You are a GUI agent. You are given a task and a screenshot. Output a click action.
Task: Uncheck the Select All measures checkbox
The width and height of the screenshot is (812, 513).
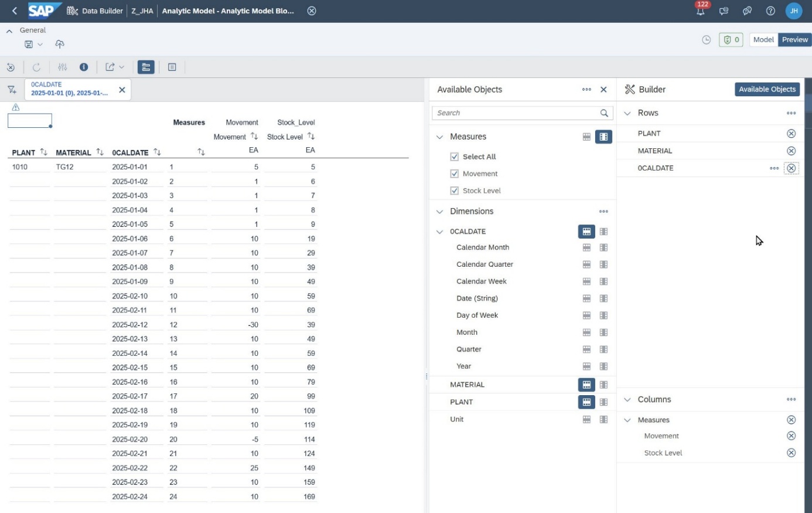click(x=454, y=157)
